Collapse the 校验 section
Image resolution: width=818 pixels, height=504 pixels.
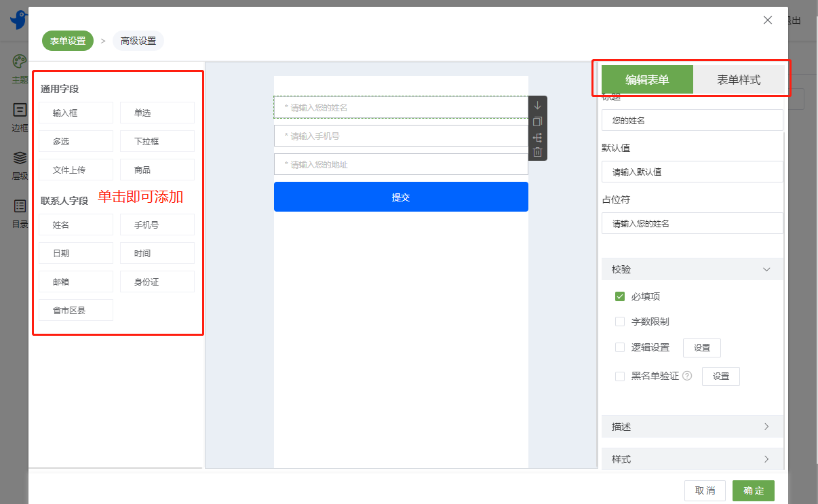[692, 269]
